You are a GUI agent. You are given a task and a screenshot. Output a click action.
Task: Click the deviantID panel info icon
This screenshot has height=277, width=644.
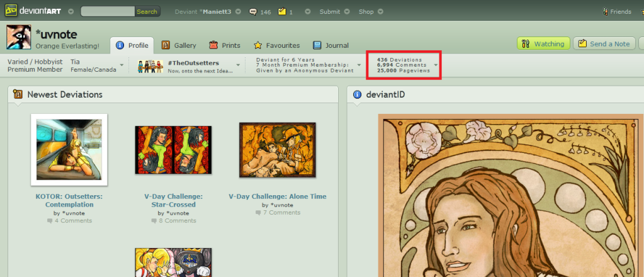pyautogui.click(x=358, y=94)
